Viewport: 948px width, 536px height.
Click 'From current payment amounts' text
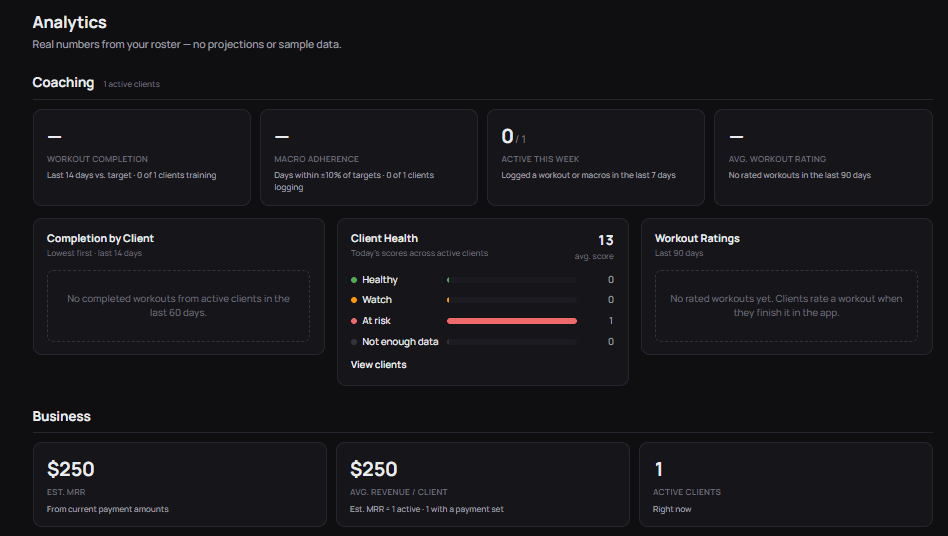click(x=108, y=509)
